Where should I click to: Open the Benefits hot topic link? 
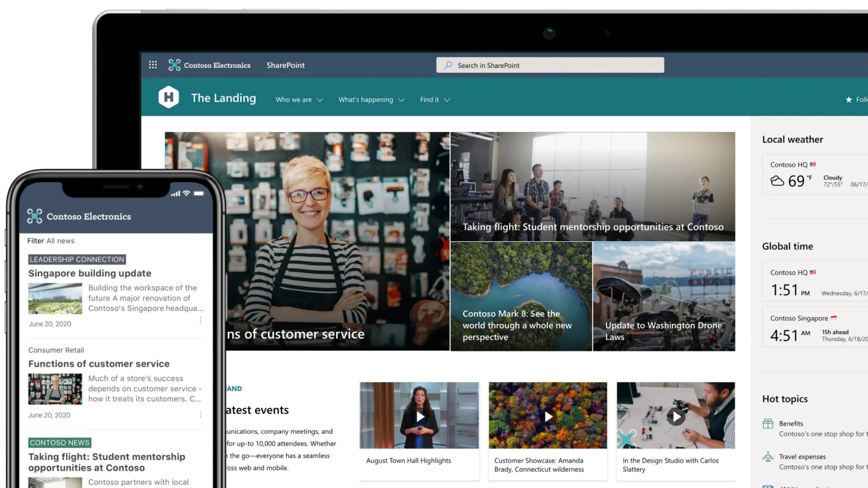791,423
